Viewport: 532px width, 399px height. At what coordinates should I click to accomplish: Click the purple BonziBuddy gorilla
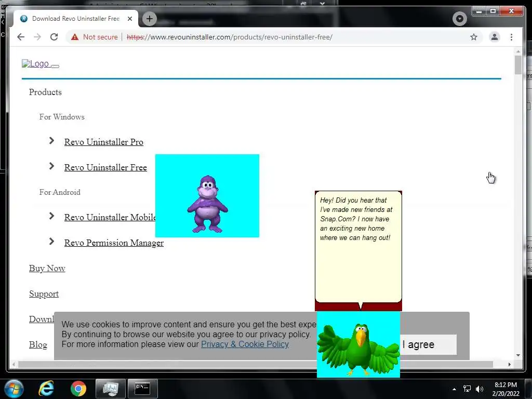(207, 204)
